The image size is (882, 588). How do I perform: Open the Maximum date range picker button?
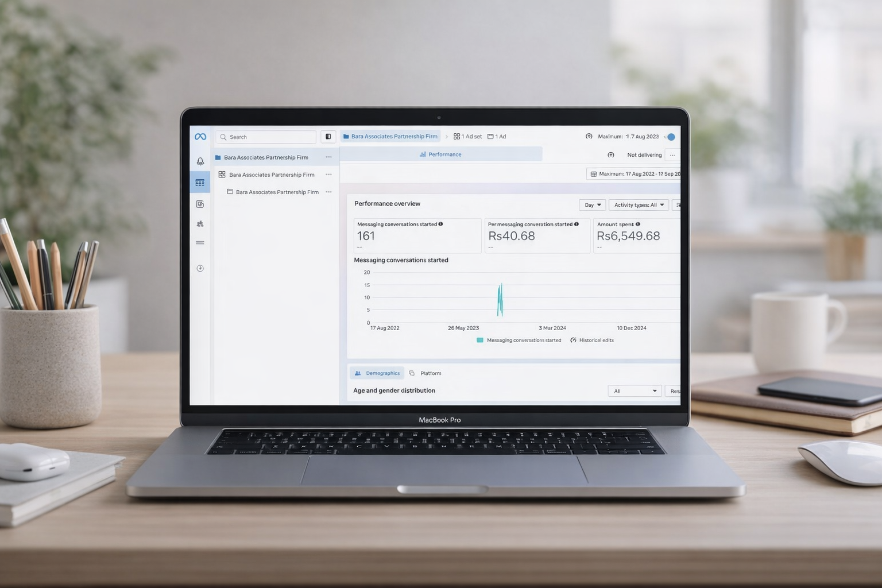(634, 174)
